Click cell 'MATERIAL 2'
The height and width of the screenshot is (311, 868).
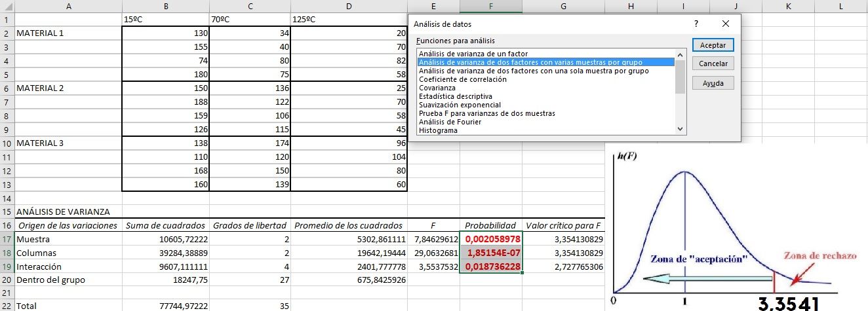pyautogui.click(x=68, y=88)
